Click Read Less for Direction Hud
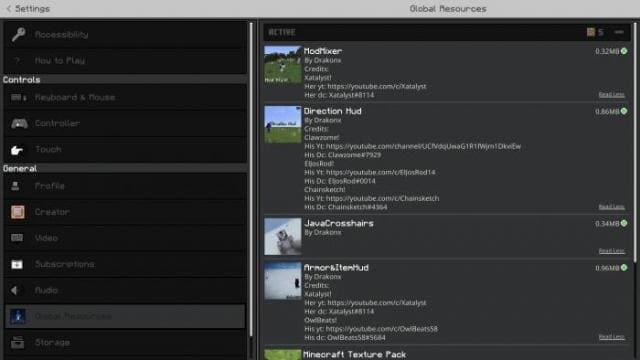Screen dimensions: 640x360 [611, 207]
